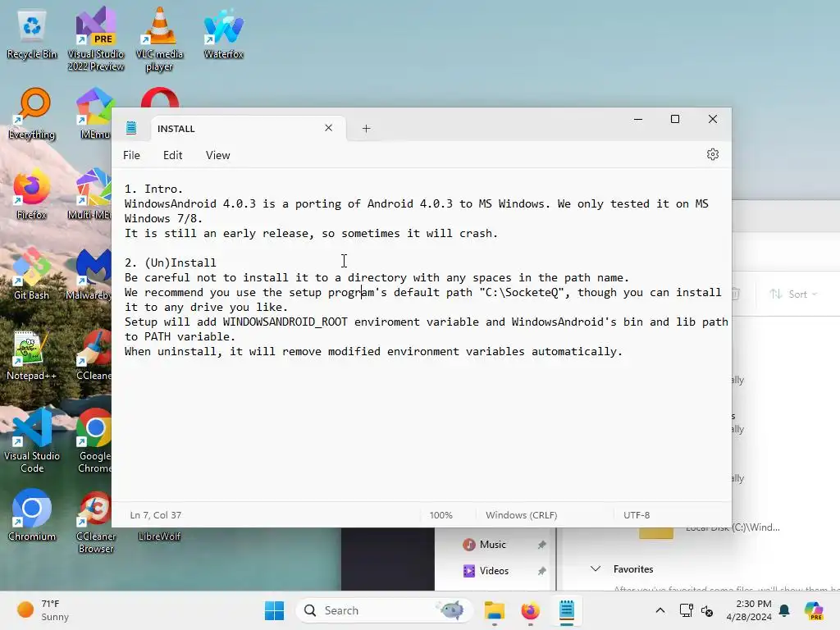840x630 pixels.
Task: Open the Everything search shortcut
Action: pyautogui.click(x=32, y=114)
